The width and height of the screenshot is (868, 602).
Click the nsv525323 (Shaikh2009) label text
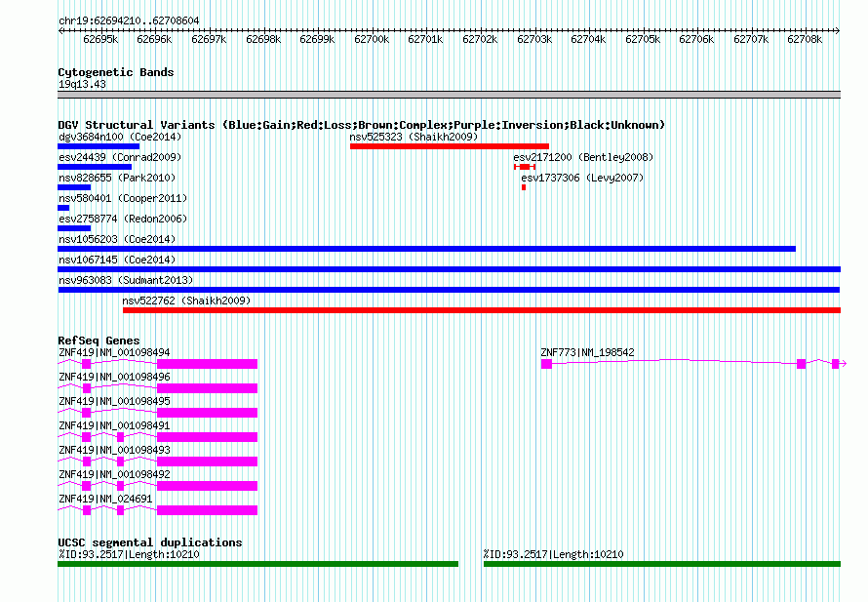414,137
